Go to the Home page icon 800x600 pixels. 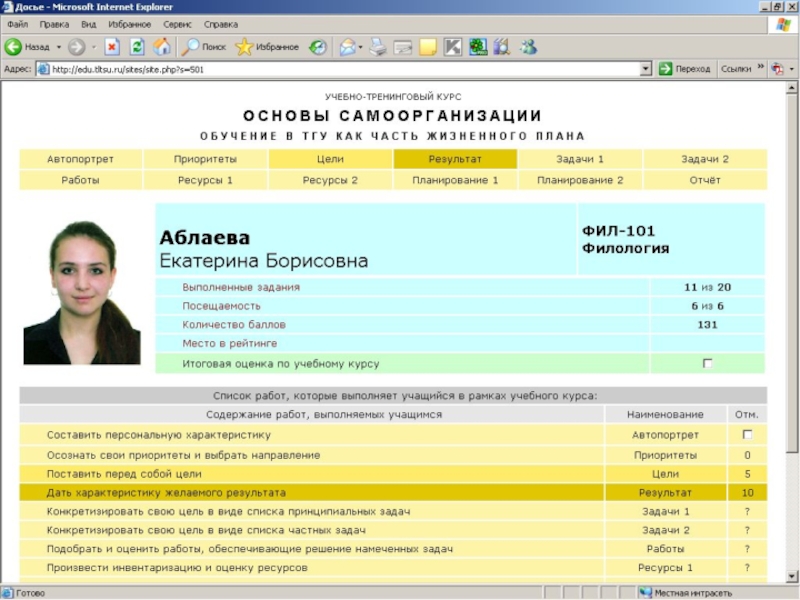click(x=161, y=47)
